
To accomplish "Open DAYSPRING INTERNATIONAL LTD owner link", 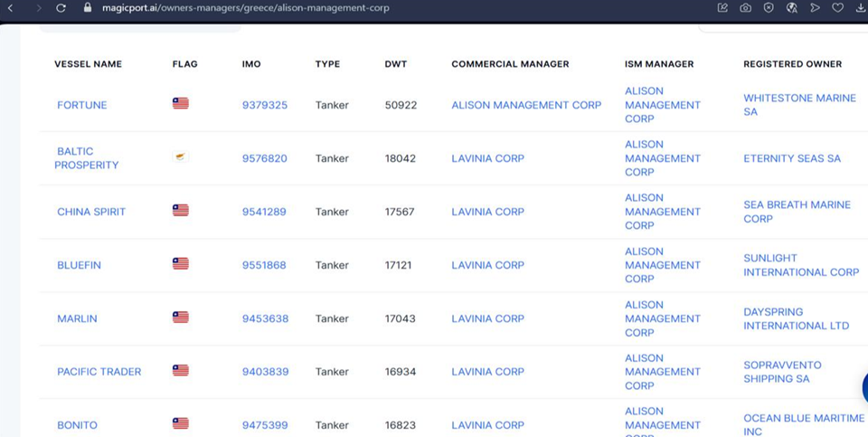I will (796, 318).
